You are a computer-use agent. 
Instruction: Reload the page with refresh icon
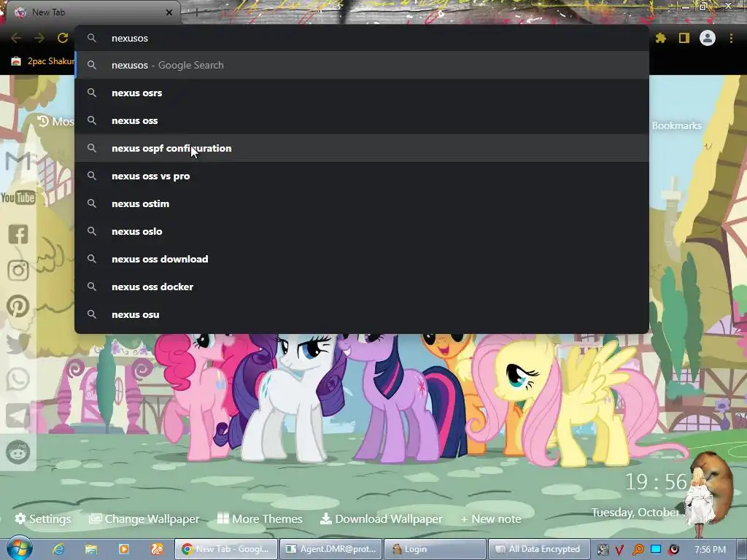[x=63, y=38]
